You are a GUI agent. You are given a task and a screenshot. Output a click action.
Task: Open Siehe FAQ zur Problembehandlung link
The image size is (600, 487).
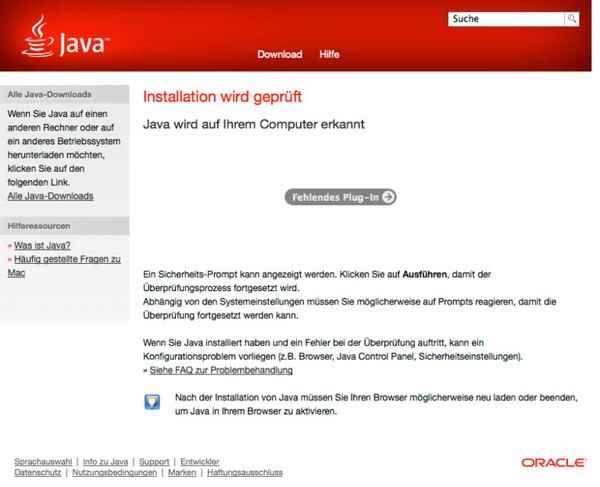click(x=221, y=370)
